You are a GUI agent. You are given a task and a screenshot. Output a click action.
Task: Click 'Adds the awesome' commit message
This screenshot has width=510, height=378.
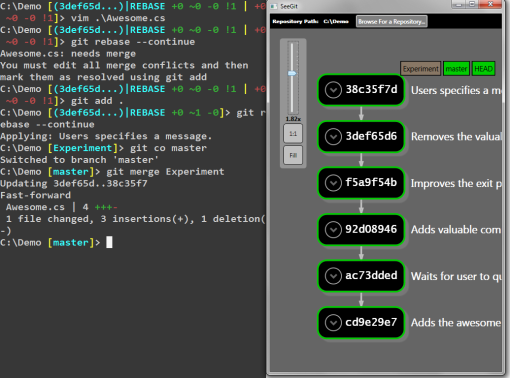click(456, 323)
